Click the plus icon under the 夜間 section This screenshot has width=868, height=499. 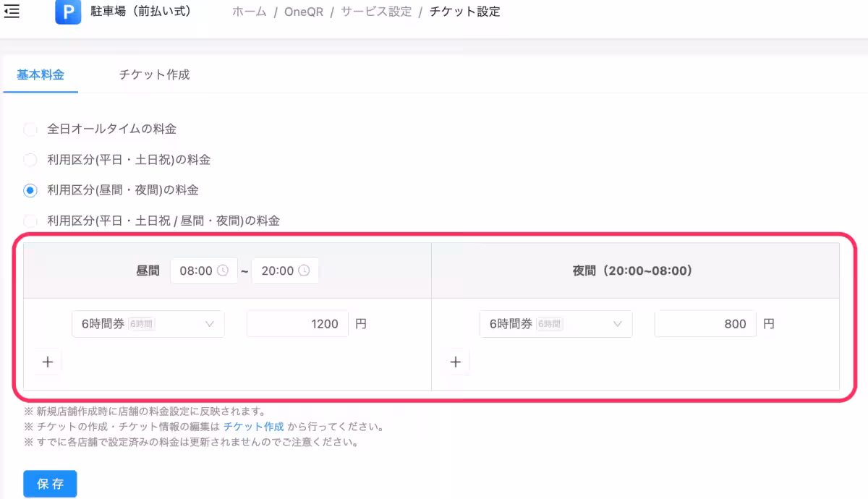click(455, 362)
